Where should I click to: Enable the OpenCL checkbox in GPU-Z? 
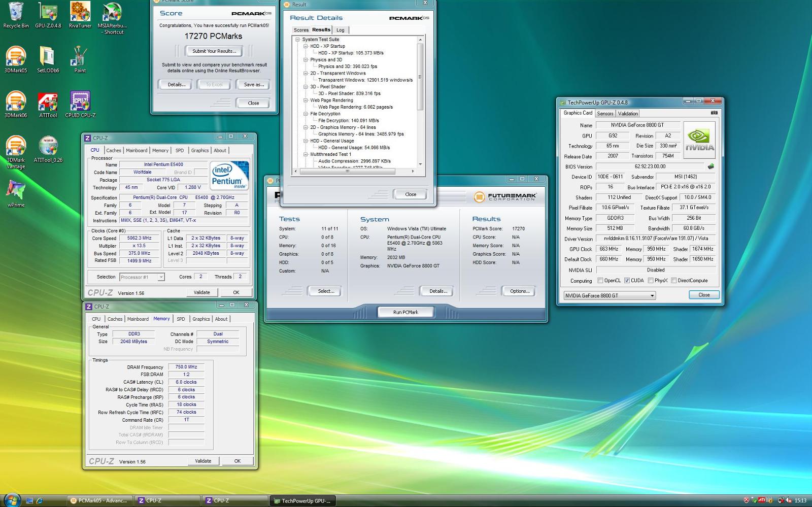click(x=600, y=280)
